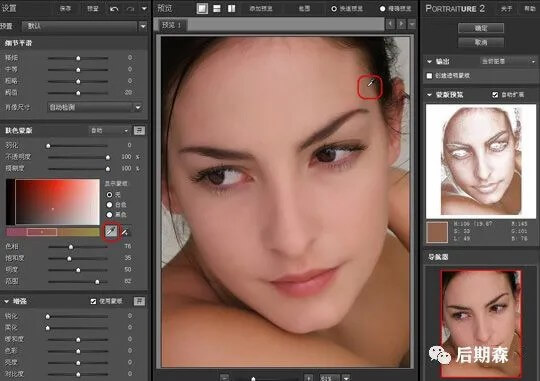Click inside the red skin color picker square
Screen dimensions: 540x381
(x=58, y=202)
